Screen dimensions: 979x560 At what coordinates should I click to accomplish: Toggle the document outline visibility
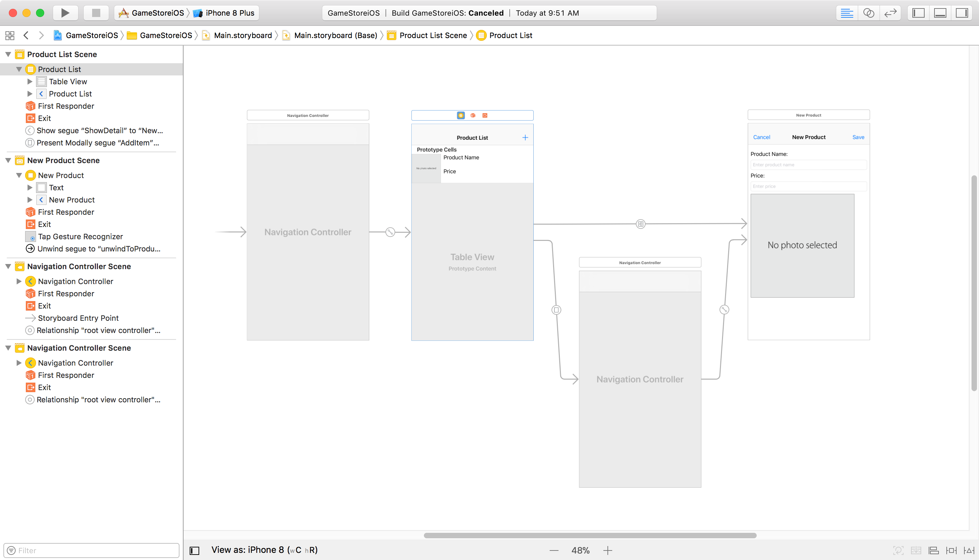[x=195, y=550]
